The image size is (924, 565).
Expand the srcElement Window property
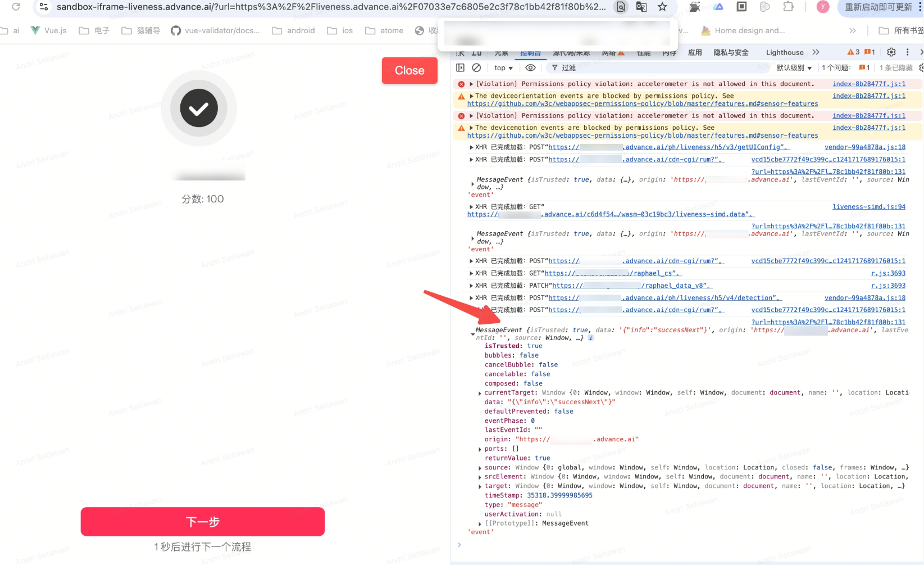(480, 477)
